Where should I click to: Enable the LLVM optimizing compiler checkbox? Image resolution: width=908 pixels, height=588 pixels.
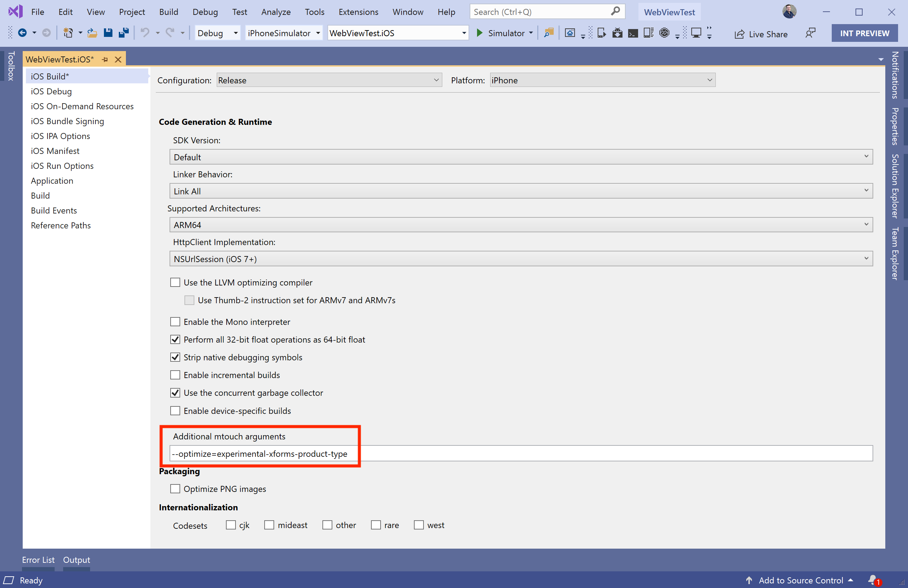(x=175, y=282)
